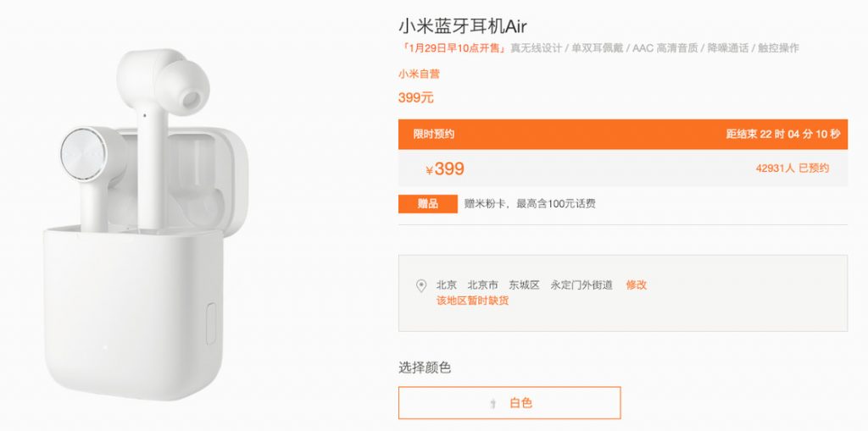Viewport: 868px width, 431px height.
Task: Click the 限时预约 banner label
Action: tap(433, 134)
